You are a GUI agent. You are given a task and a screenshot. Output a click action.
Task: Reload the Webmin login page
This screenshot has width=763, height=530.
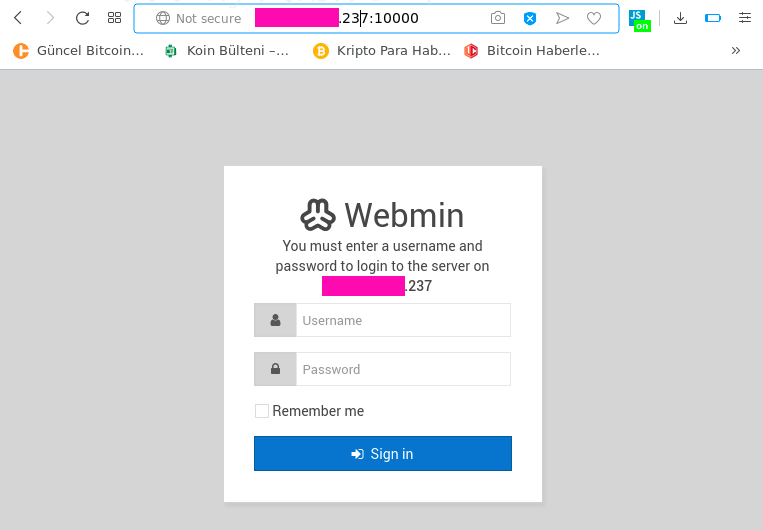[x=83, y=18]
